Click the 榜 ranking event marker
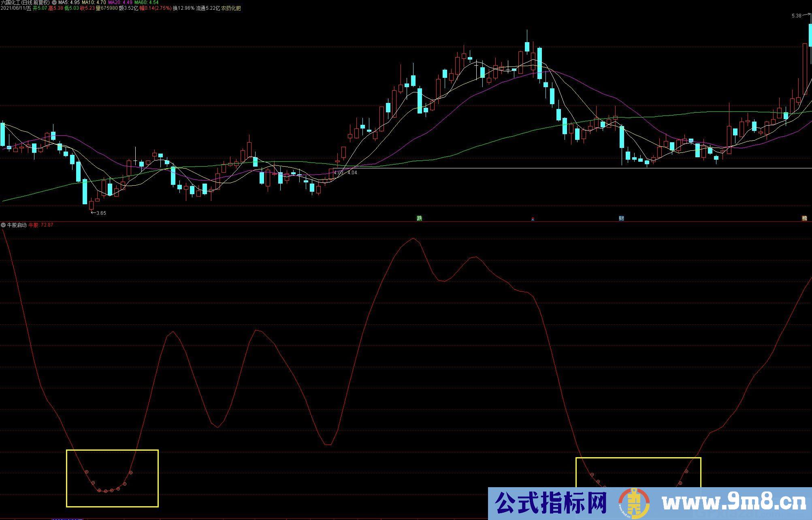Image resolution: width=812 pixels, height=520 pixels. coord(804,218)
